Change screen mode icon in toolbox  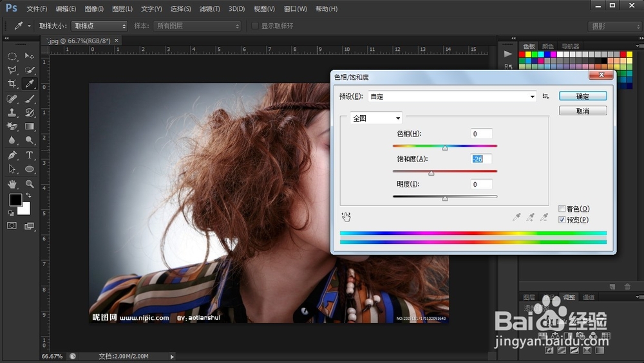pyautogui.click(x=29, y=225)
